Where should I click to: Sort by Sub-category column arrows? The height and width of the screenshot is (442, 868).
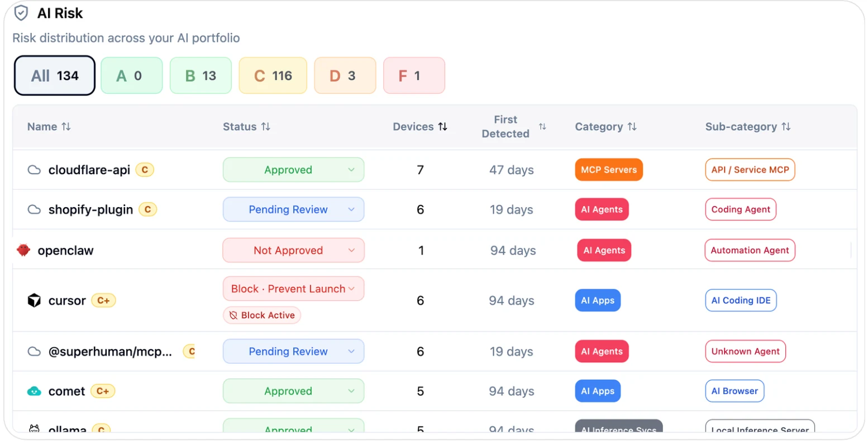(786, 127)
